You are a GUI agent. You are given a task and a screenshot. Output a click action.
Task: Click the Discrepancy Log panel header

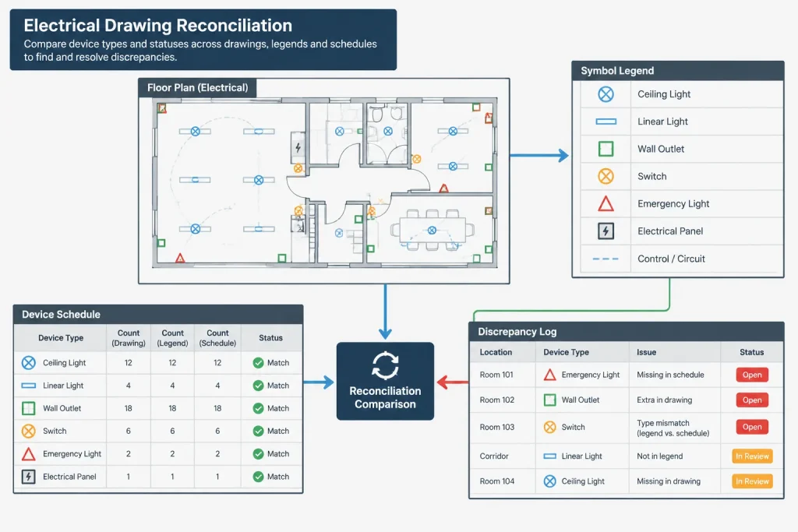pos(627,332)
